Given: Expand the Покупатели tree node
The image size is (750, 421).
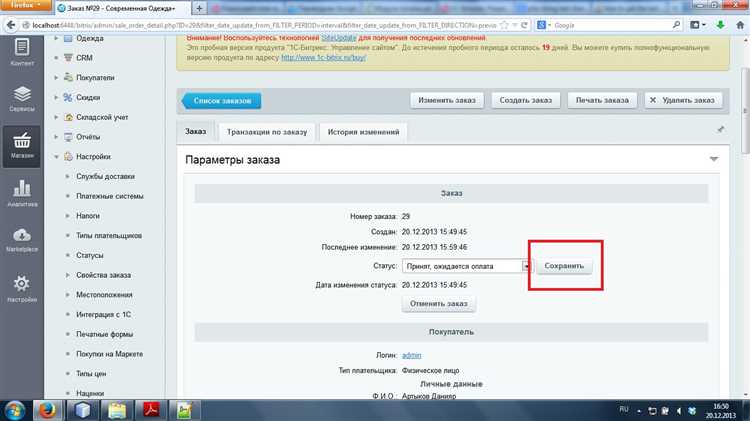Looking at the screenshot, I should click(56, 77).
